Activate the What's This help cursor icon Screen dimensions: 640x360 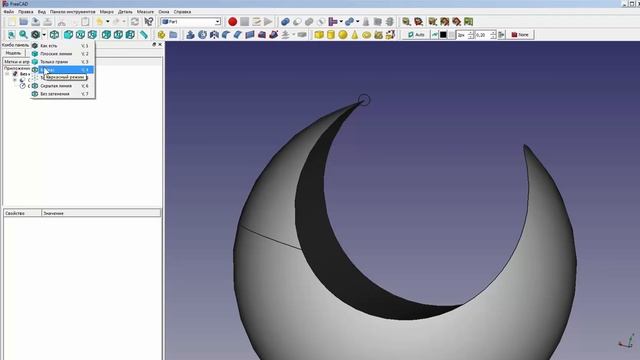tap(149, 22)
